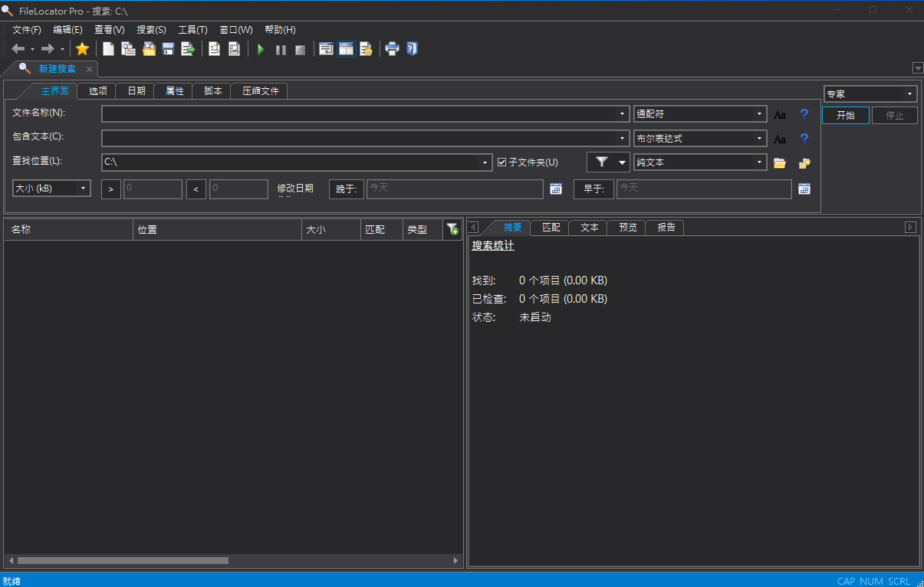Image resolution: width=924 pixels, height=587 pixels.
Task: Open the 搜索(S) menu
Action: point(151,30)
